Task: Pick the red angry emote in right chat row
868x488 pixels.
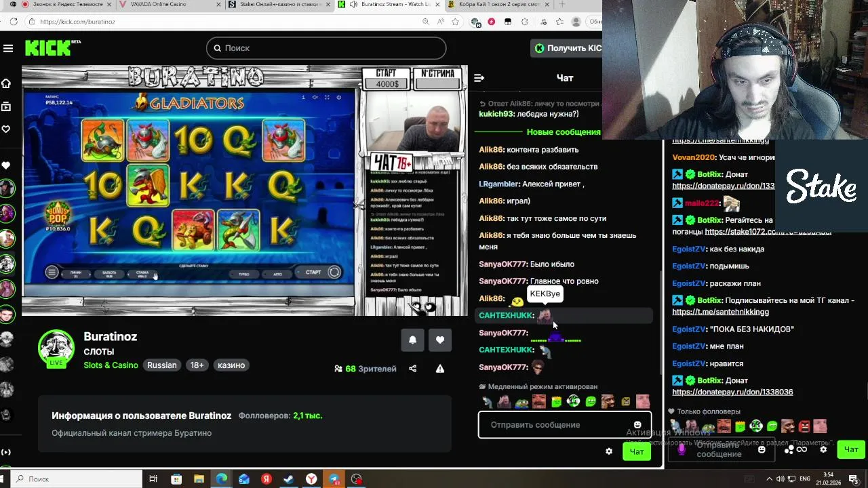Action: (x=804, y=426)
